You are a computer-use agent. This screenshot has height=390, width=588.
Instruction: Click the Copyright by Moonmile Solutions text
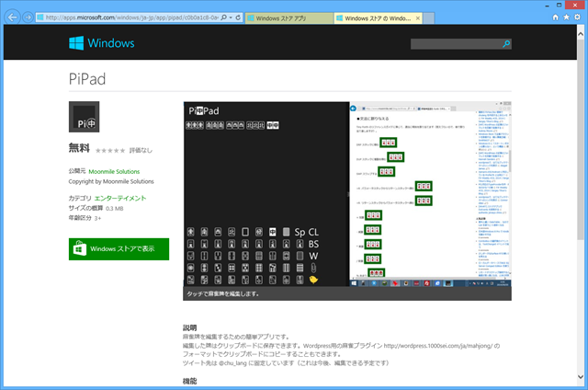[x=111, y=182]
